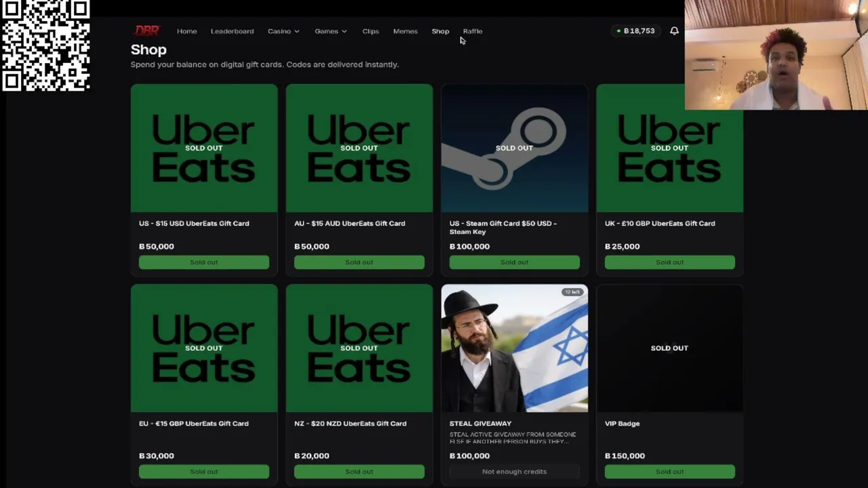The image size is (868, 488).
Task: Click "US - $15 USD UberEats Gift Card" title
Action: [194, 223]
